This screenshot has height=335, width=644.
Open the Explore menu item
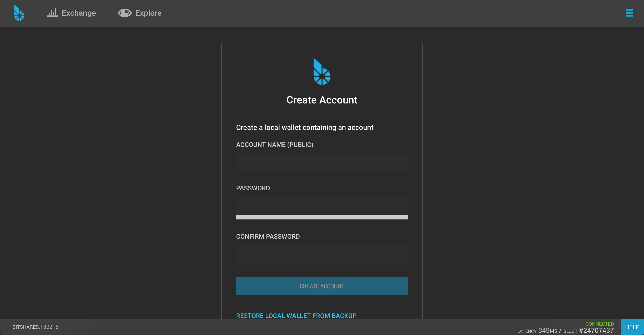click(x=140, y=13)
